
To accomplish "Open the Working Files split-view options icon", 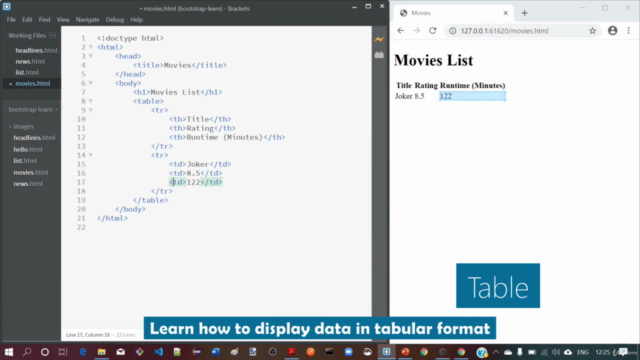I will pos(53,36).
